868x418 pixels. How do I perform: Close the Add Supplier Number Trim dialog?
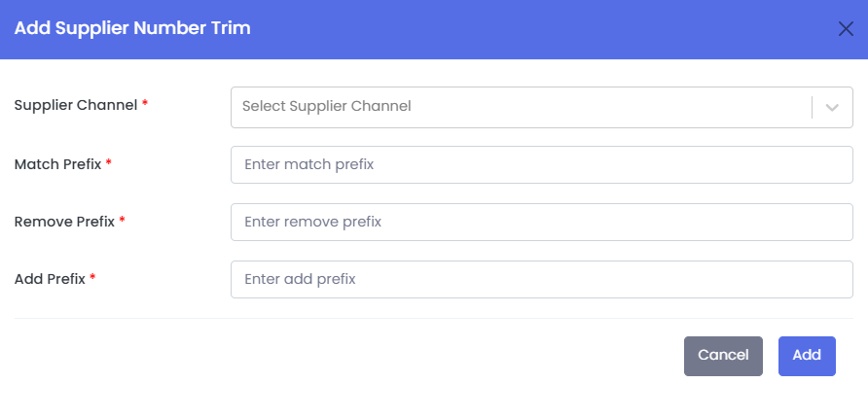click(x=846, y=28)
